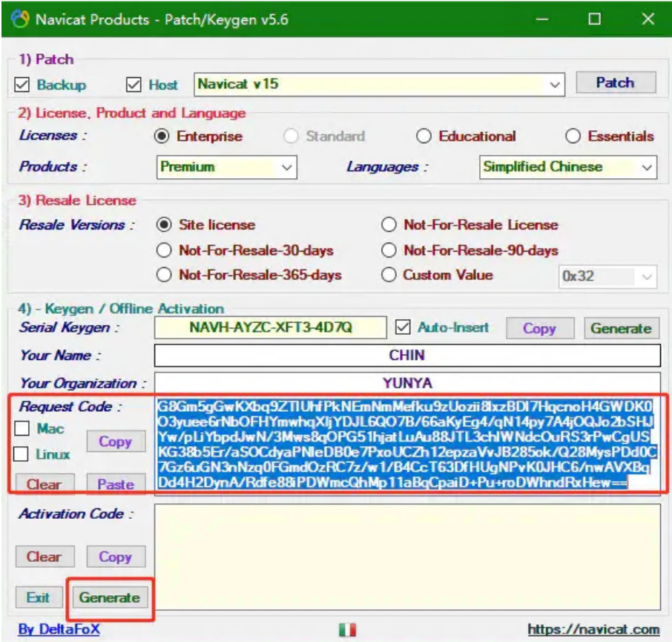The image size is (672, 642).
Task: Generate a new serial key
Action: (621, 329)
